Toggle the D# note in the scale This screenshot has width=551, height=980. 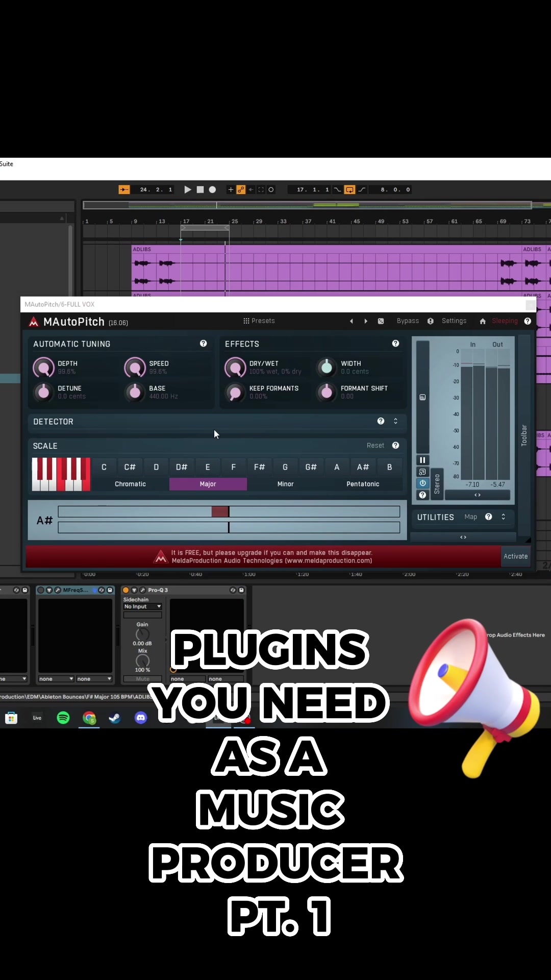pos(182,467)
